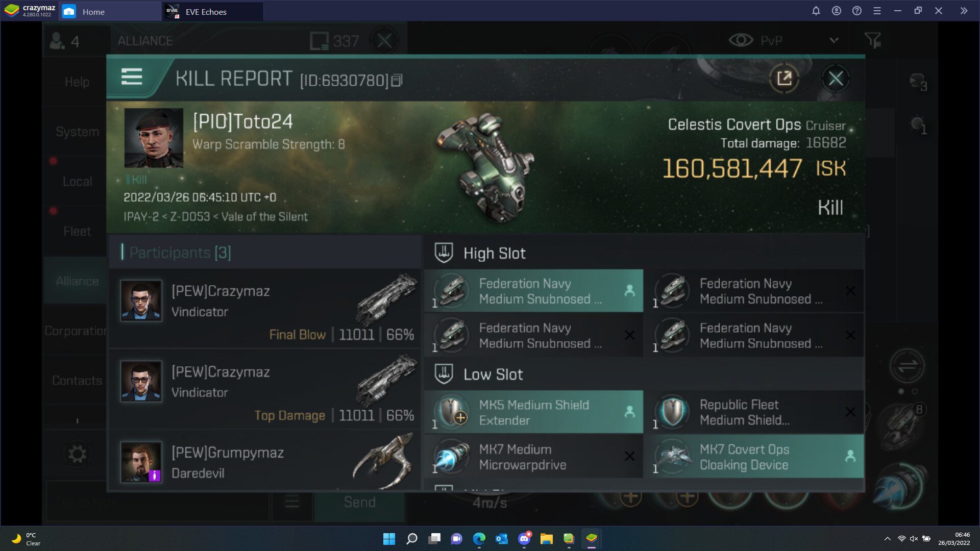Click the MK7 Medium Microwarpdrive module icon
This screenshot has width=980, height=551.
pos(452,457)
